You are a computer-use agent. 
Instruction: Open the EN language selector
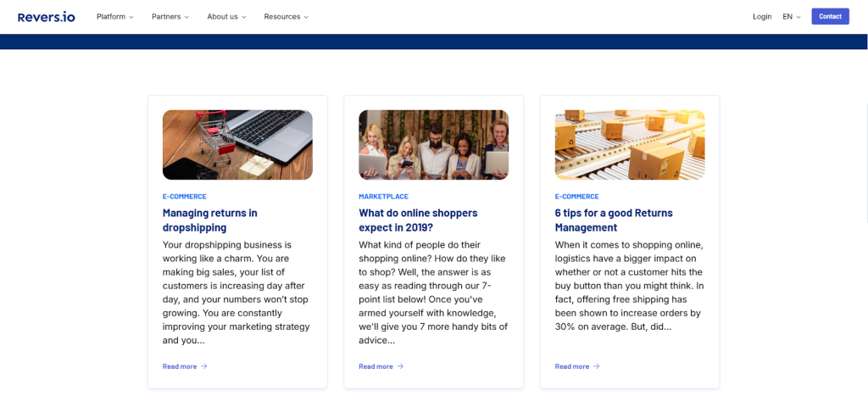pyautogui.click(x=792, y=17)
